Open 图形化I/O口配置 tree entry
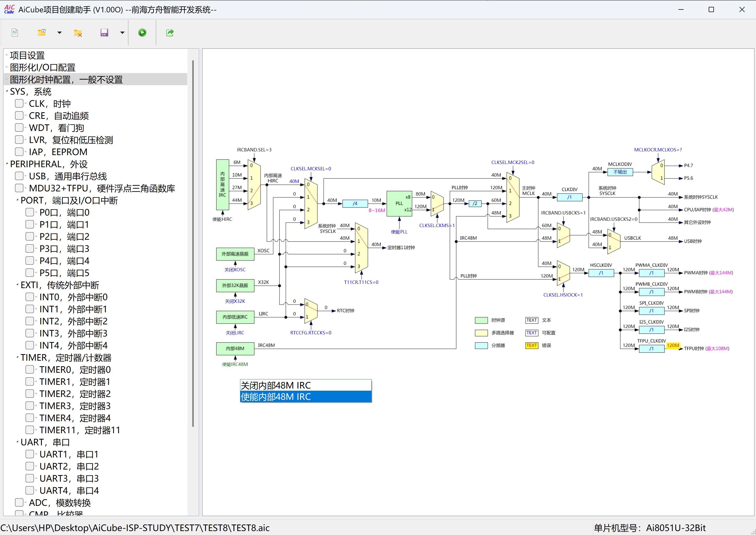This screenshot has width=756, height=535. pyautogui.click(x=43, y=67)
